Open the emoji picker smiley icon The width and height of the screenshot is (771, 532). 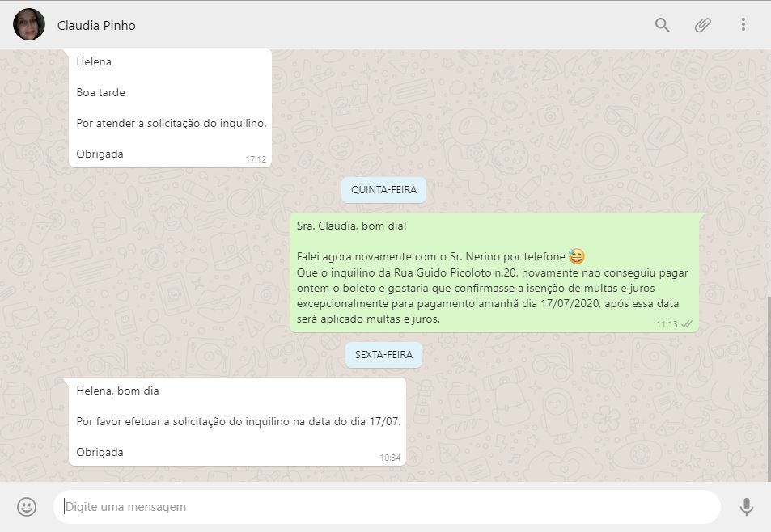(x=27, y=506)
